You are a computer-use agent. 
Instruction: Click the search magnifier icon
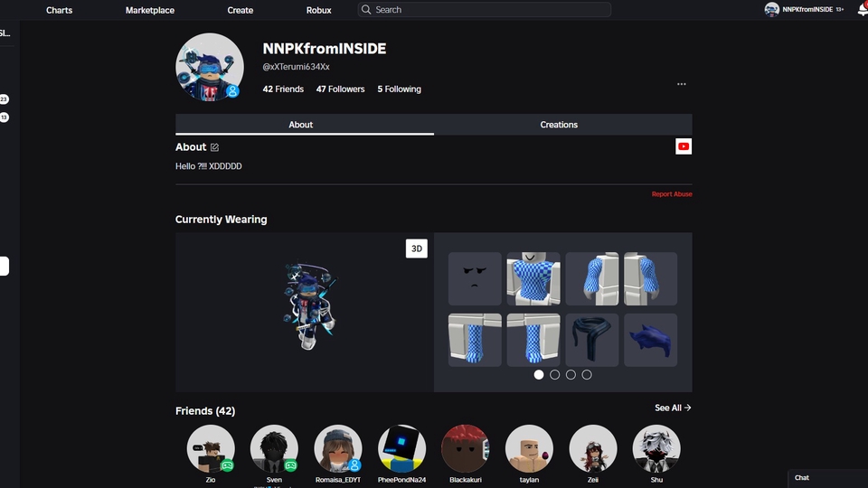click(366, 10)
